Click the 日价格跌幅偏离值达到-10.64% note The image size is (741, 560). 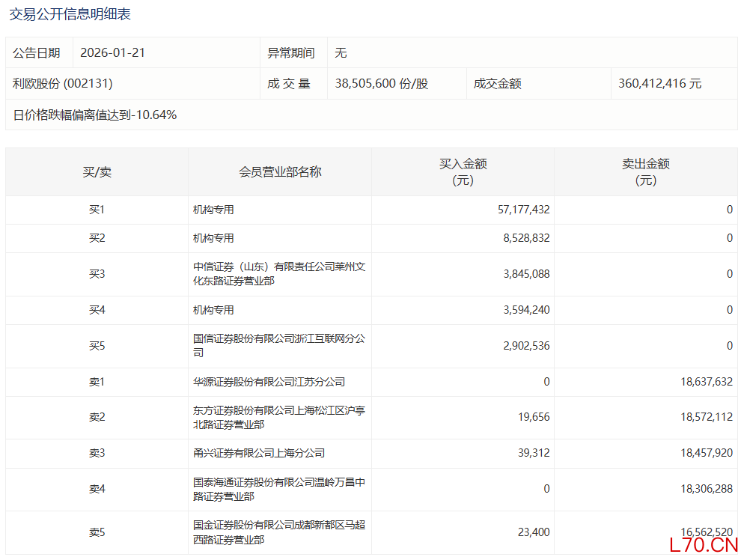click(95, 115)
